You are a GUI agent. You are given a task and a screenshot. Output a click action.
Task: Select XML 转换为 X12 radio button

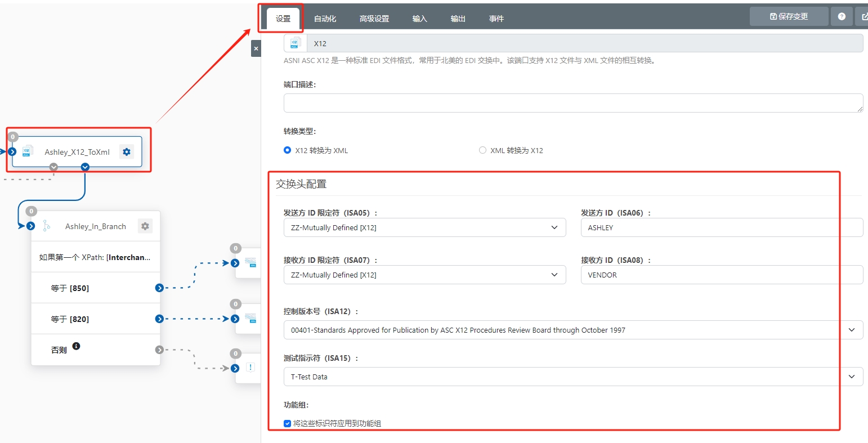pos(482,150)
